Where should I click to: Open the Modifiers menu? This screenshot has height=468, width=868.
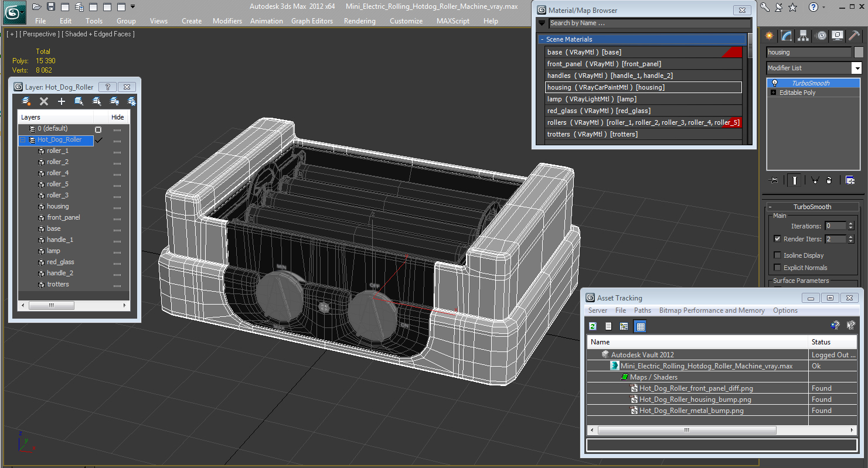click(227, 21)
